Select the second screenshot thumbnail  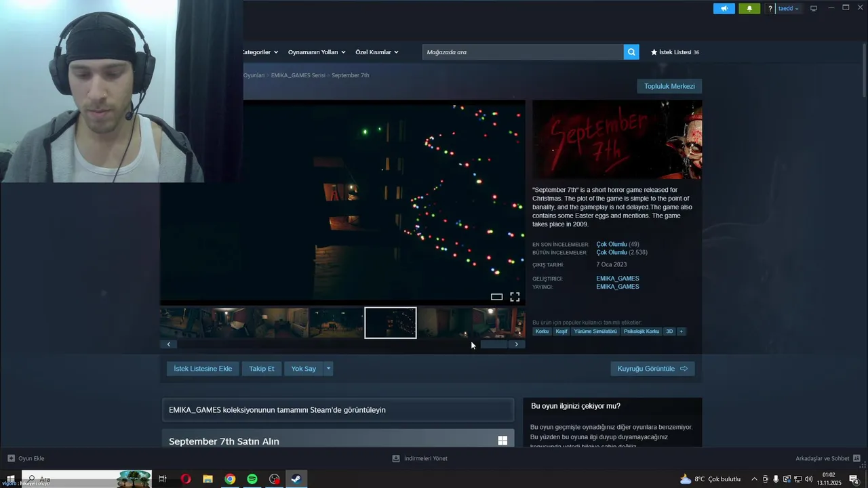(228, 323)
